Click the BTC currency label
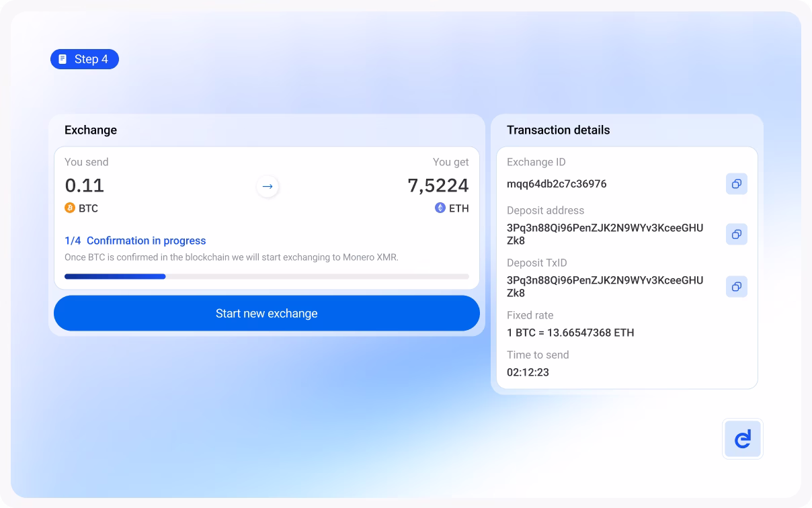This screenshot has height=508, width=812. (88, 208)
